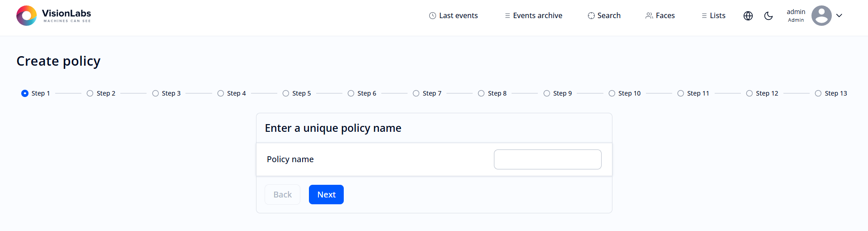Go to the Last events page
This screenshot has width=868, height=231.
(458, 16)
